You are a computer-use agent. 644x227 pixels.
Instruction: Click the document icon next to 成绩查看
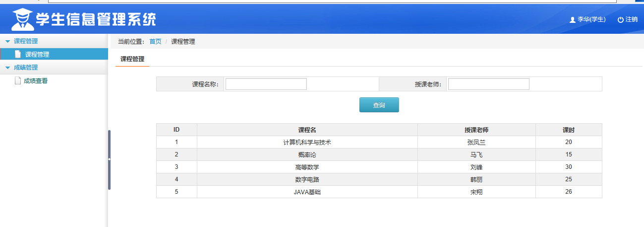coord(18,81)
